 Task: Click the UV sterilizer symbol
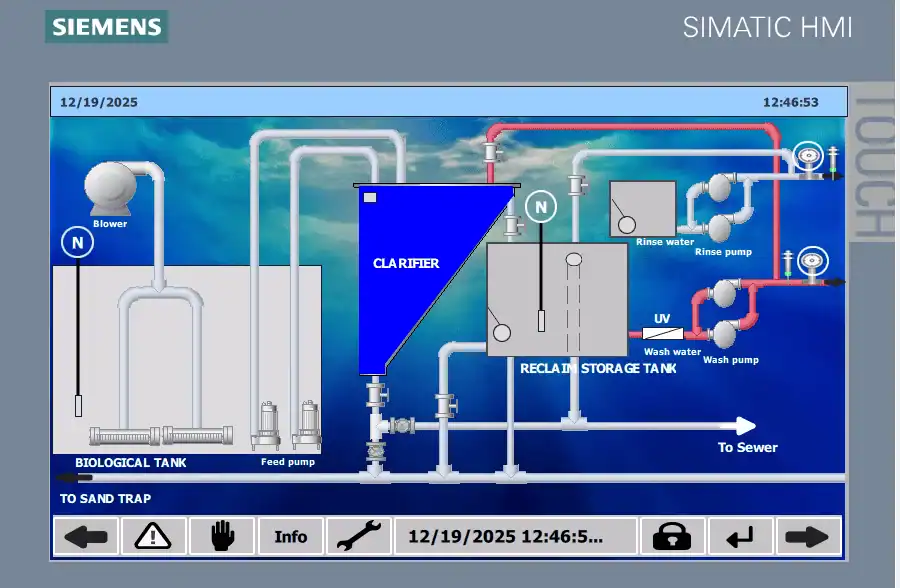tap(662, 334)
